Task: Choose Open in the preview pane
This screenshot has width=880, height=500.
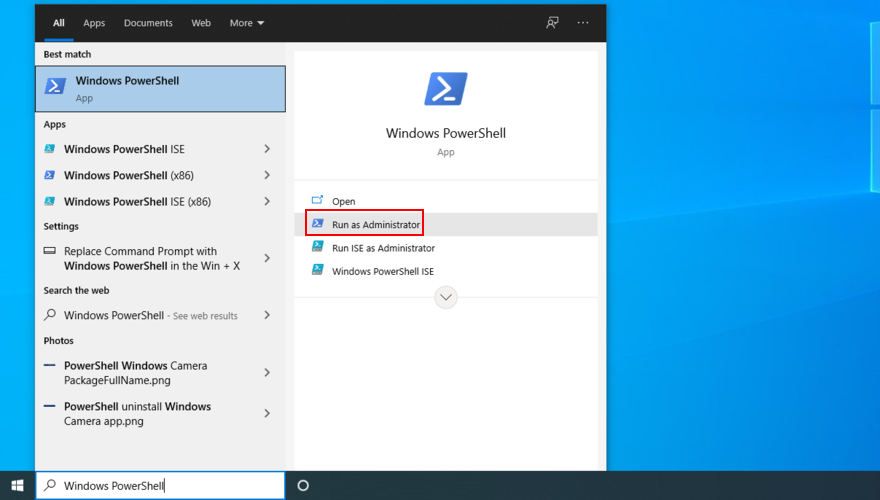Action: pos(446,201)
